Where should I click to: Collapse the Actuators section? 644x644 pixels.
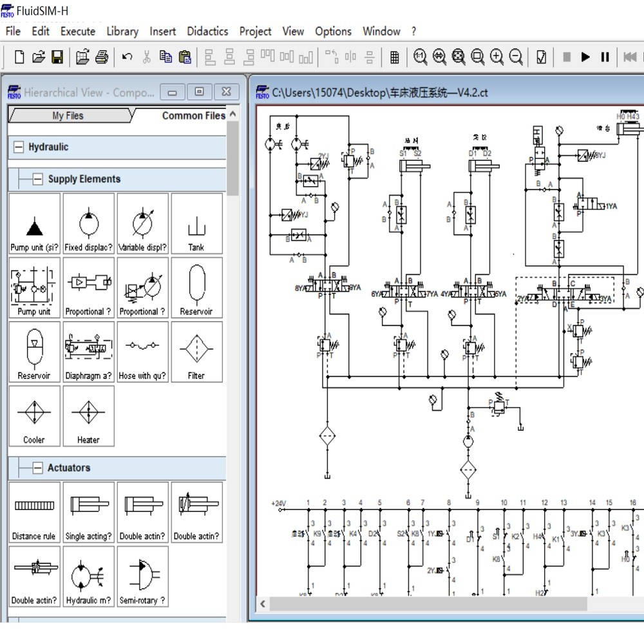(38, 468)
